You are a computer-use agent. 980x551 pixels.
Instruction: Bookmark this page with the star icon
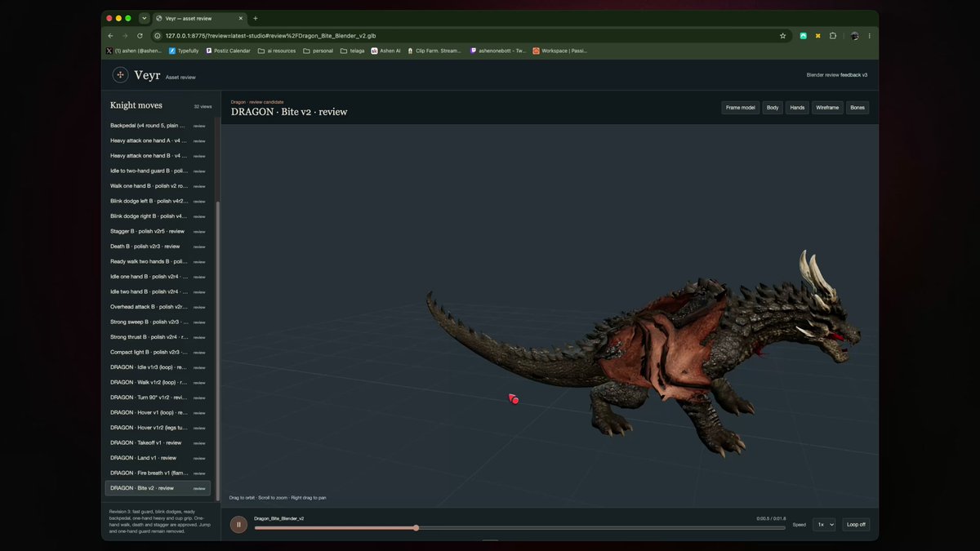(x=782, y=36)
